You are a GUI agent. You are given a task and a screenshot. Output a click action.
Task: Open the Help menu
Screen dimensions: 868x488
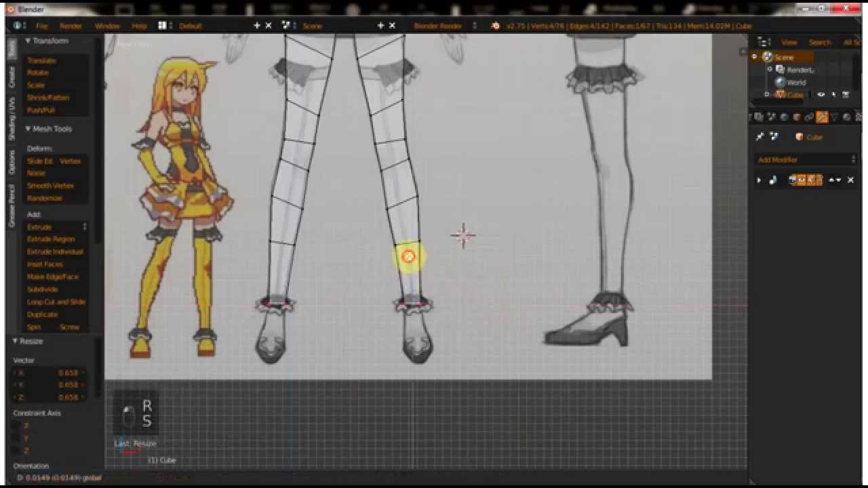pyautogui.click(x=139, y=26)
